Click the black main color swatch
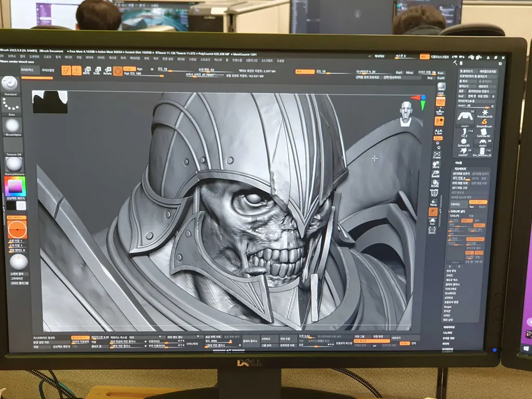Image resolution: width=532 pixels, height=399 pixels. click(11, 205)
